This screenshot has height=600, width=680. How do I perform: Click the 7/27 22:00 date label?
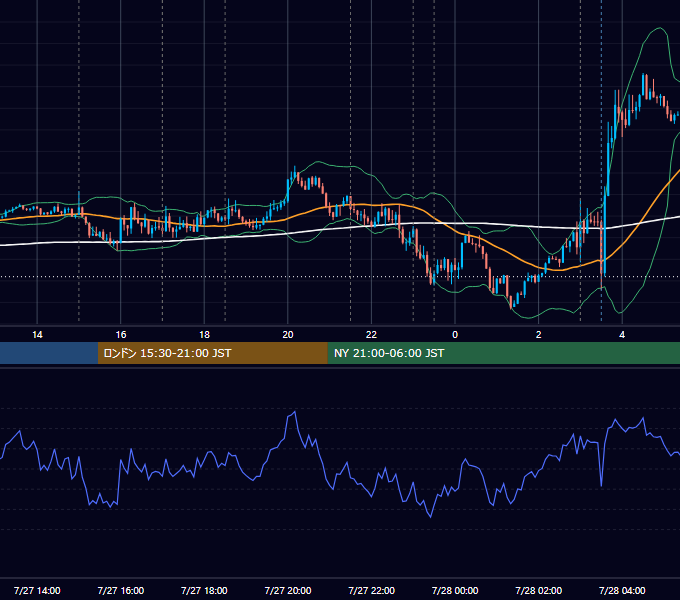pyautogui.click(x=371, y=590)
